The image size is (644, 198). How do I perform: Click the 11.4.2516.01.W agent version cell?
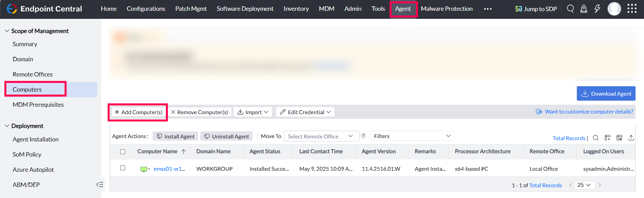381,169
